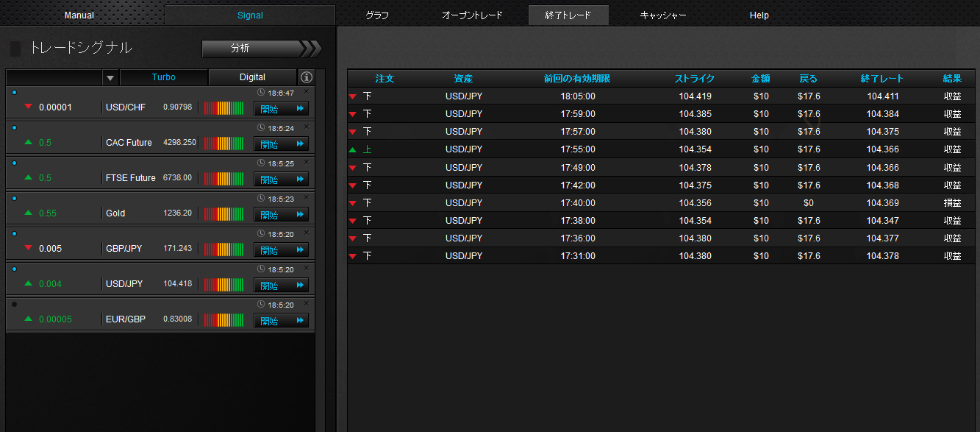Click the $0 payout value

click(x=809, y=203)
